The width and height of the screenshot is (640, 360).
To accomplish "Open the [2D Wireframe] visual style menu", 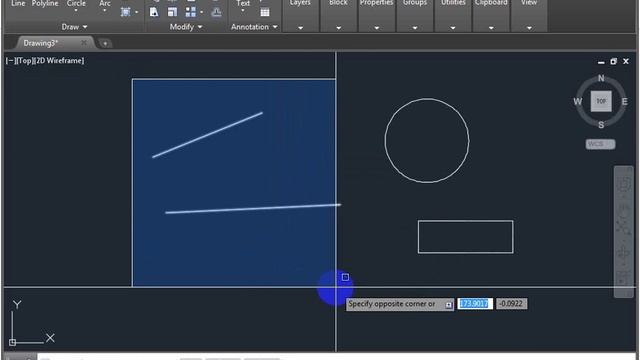I will click(x=59, y=60).
